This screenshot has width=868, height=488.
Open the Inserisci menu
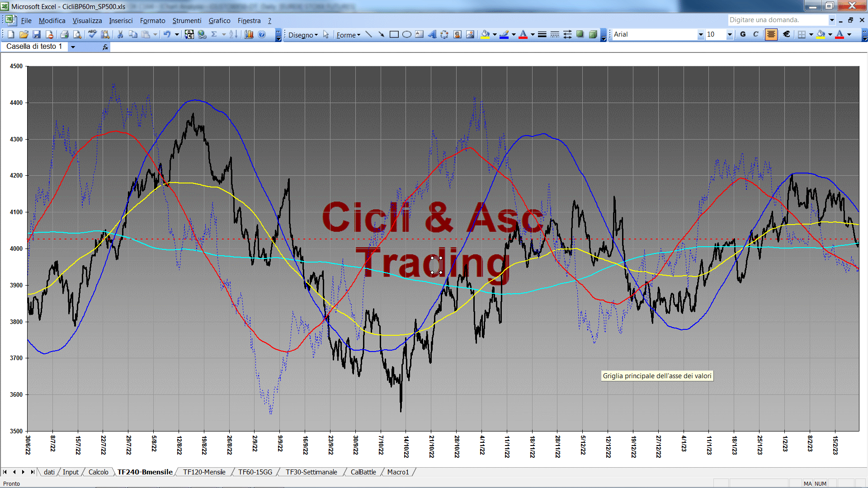pyautogui.click(x=121, y=21)
